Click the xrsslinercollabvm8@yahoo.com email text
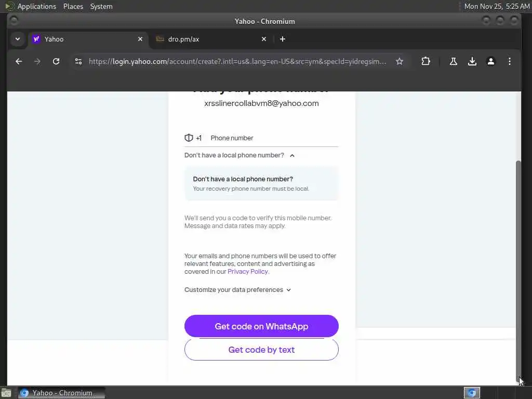 261,103
